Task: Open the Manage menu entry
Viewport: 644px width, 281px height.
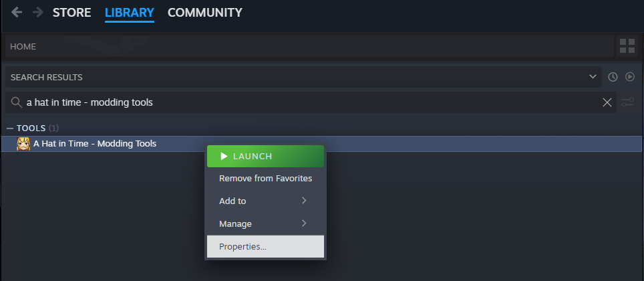Action: tap(265, 224)
